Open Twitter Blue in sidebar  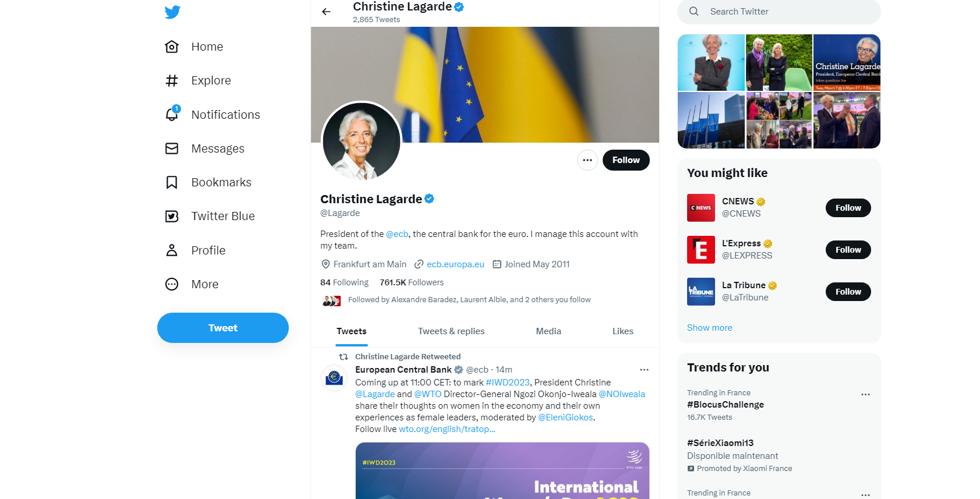click(x=210, y=216)
